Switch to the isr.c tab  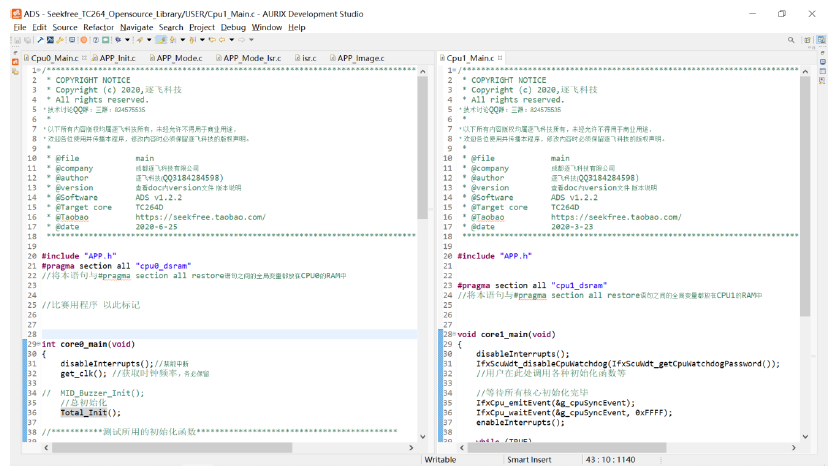306,58
